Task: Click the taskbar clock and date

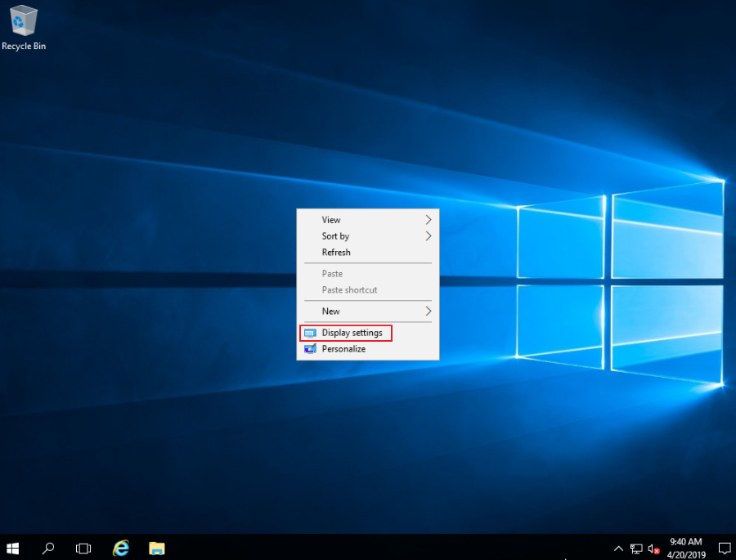Action: (686, 548)
